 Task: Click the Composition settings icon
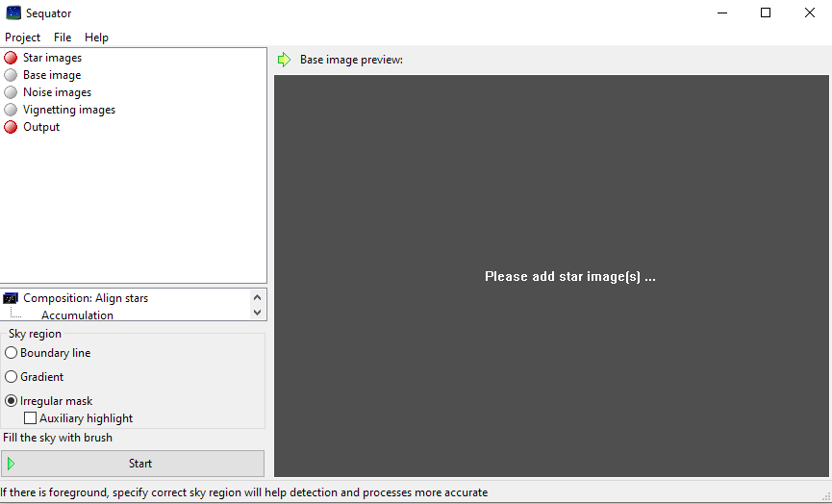(11, 298)
